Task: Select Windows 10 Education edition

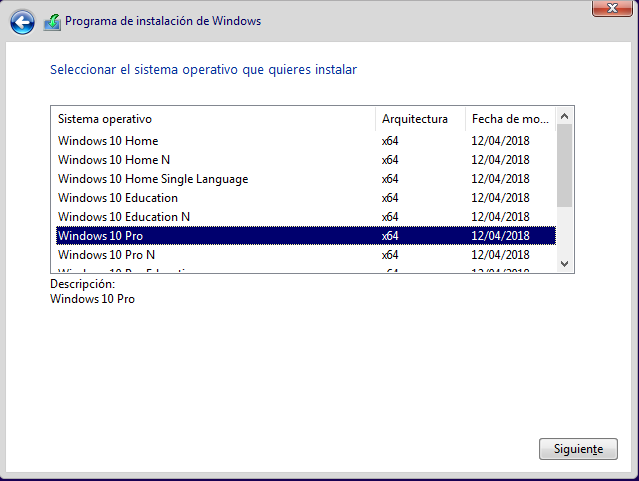Action: [x=306, y=198]
